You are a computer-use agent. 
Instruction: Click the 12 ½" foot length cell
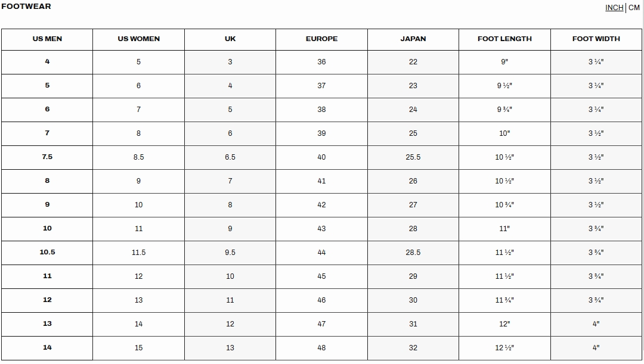coord(504,348)
